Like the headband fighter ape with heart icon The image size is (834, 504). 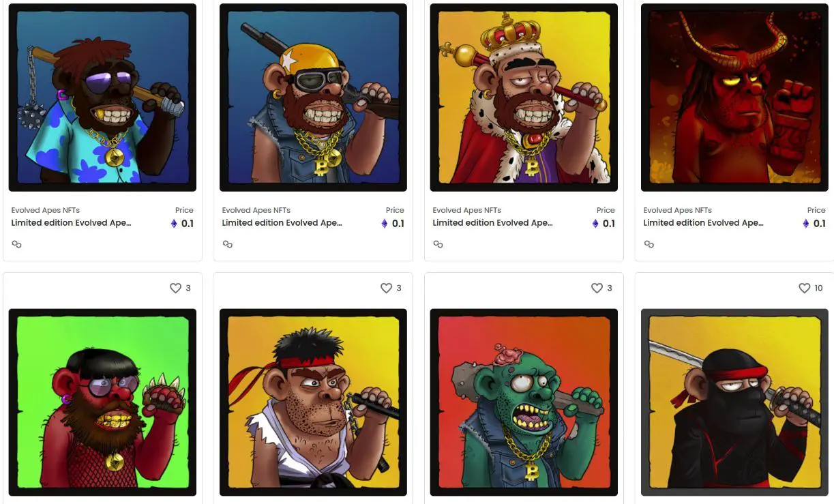(386, 288)
